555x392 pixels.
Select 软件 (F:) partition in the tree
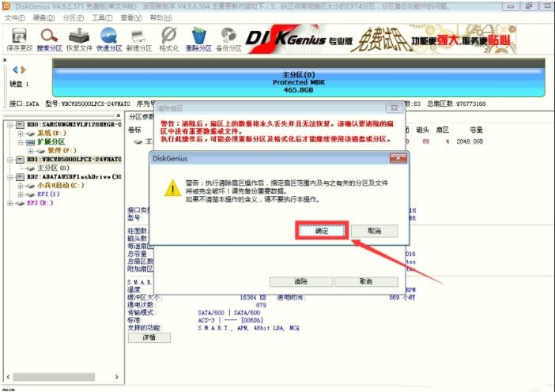62,151
